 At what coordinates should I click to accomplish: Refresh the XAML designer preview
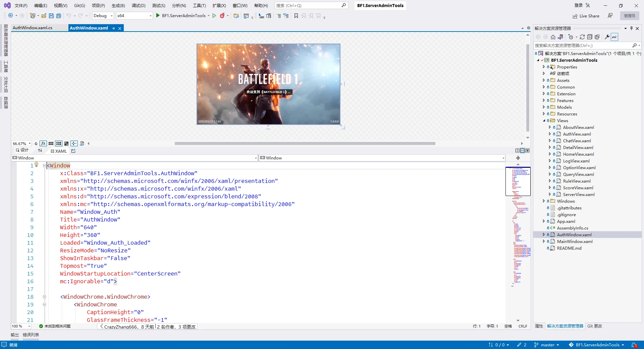36,144
